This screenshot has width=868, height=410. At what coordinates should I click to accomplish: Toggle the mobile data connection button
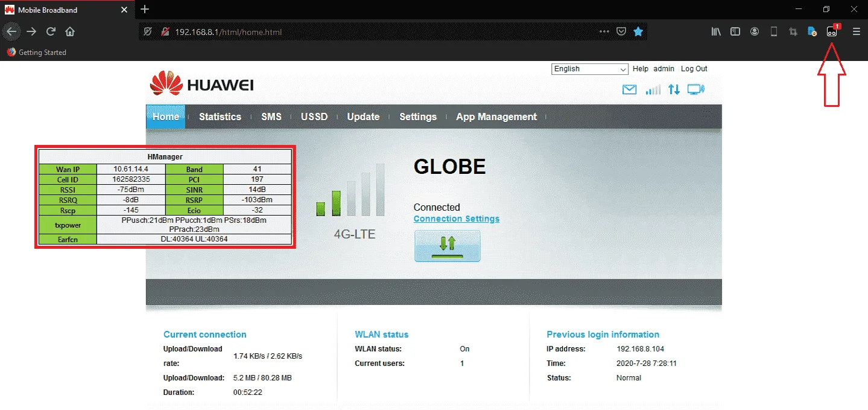point(448,246)
